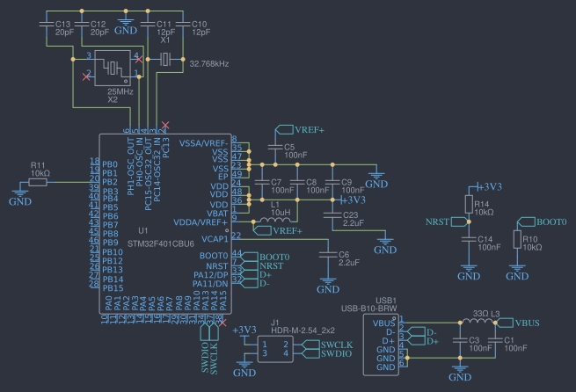Select capacitor C13 symbol
The height and width of the screenshot is (392, 576).
47,25
